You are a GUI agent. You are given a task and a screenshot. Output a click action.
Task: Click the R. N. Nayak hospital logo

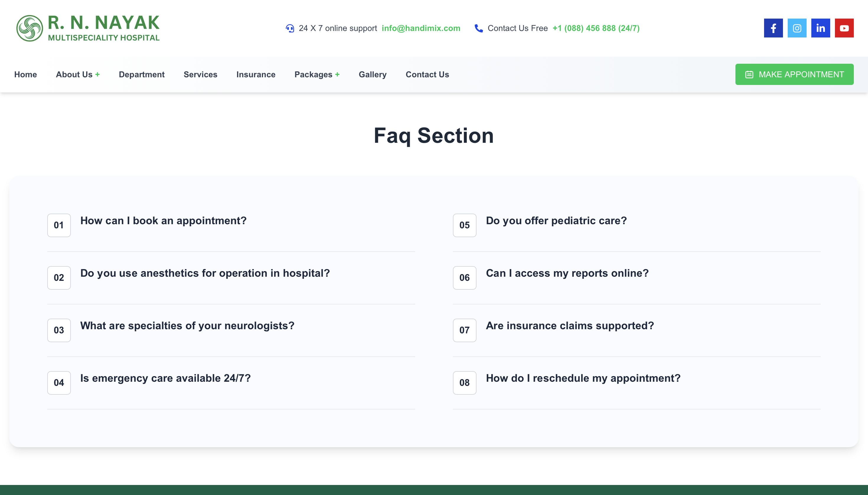click(88, 28)
